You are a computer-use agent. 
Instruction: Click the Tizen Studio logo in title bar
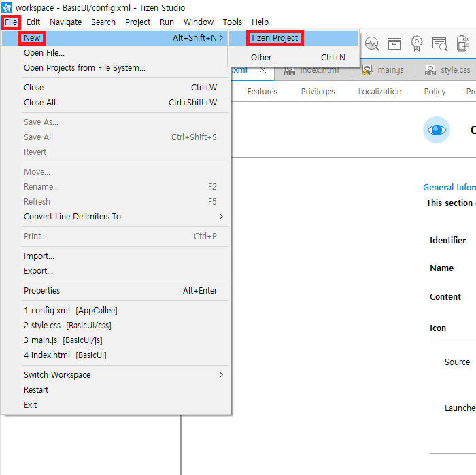point(6,7)
